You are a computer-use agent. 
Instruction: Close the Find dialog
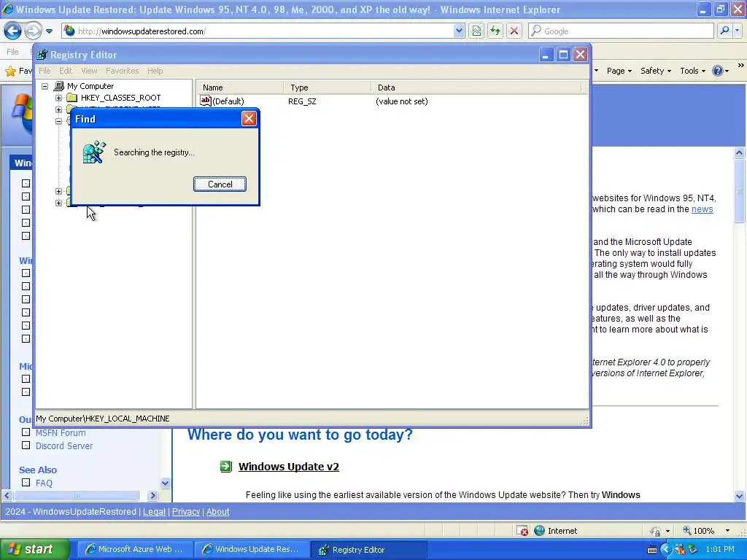(x=249, y=119)
